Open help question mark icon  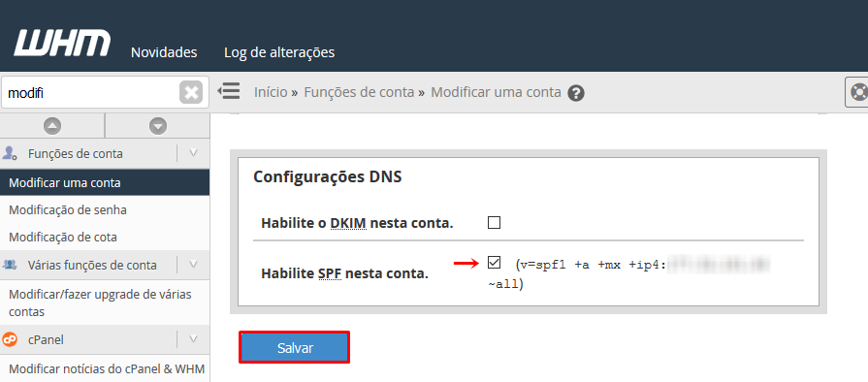click(x=576, y=92)
